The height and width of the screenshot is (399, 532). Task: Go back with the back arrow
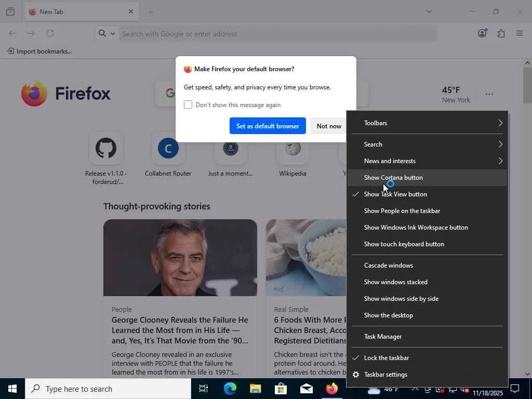12,33
